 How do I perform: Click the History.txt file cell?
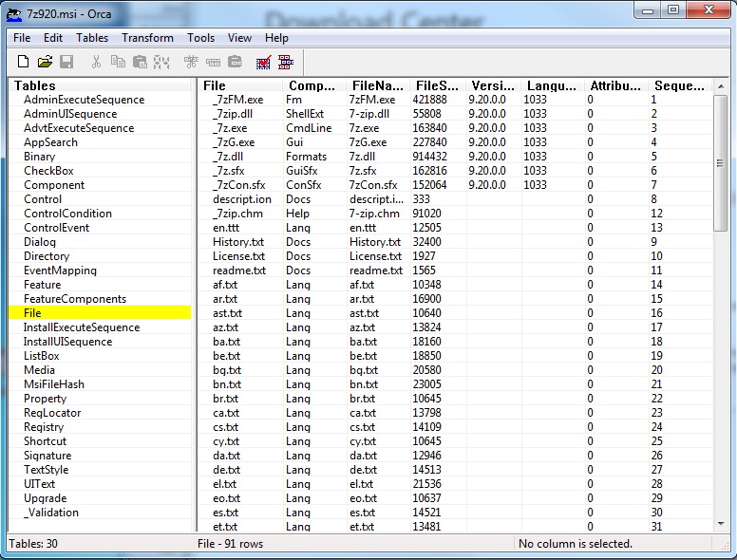238,242
